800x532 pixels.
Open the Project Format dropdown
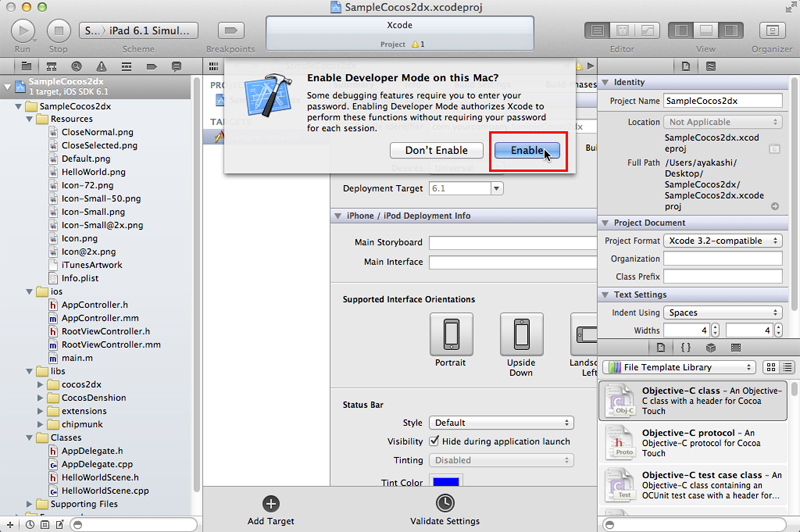(x=723, y=241)
